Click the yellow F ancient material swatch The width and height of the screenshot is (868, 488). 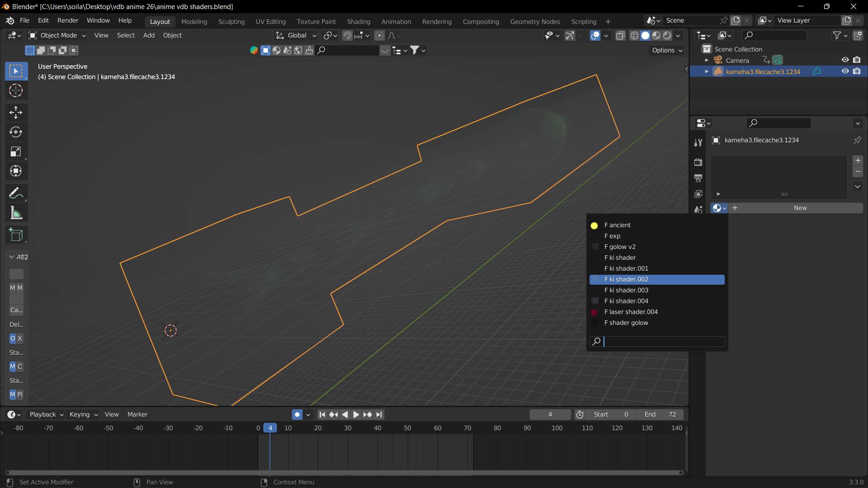coord(594,225)
